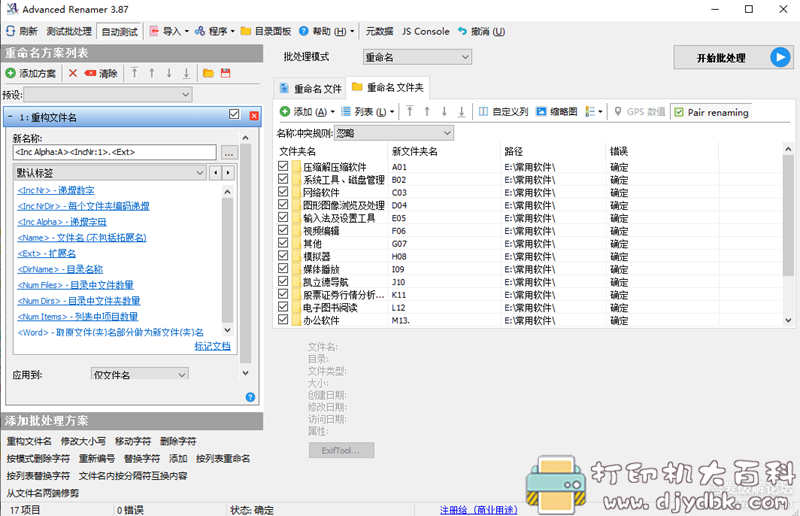Viewport: 800px width, 516px height.
Task: Insert the <Ext> 扩展名 tag
Action: pos(46,253)
